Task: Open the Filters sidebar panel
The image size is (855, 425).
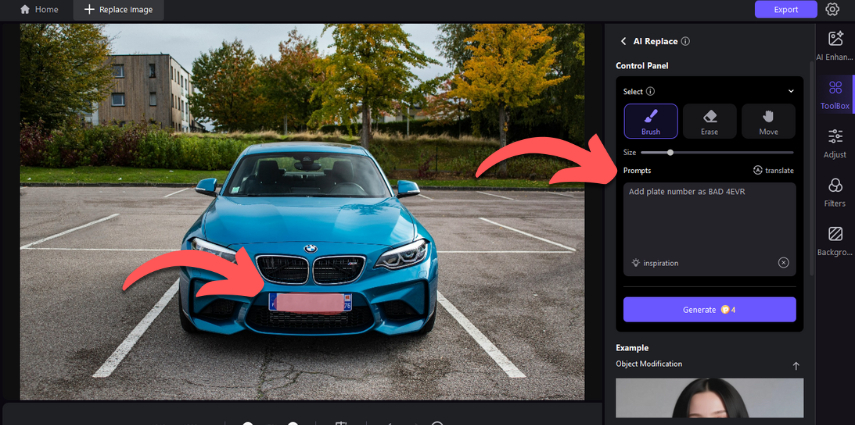Action: 835,192
